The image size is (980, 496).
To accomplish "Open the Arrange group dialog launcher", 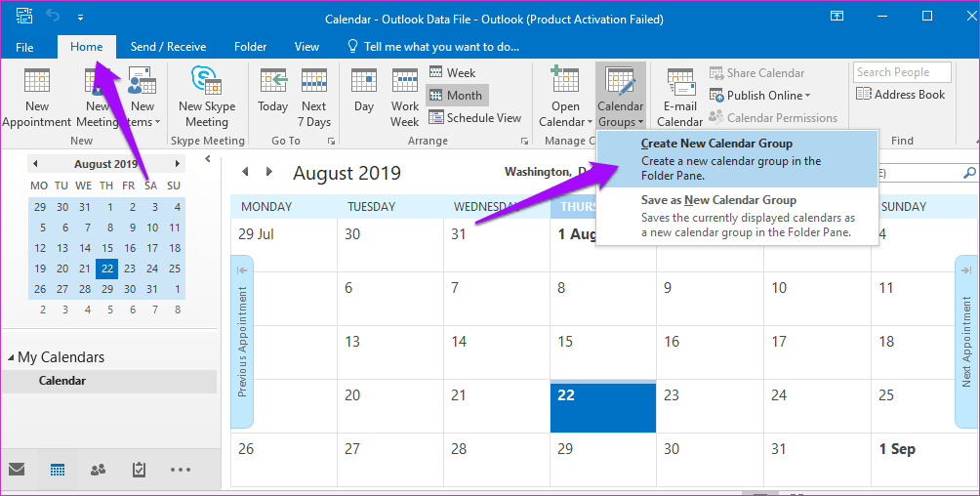I will (525, 142).
